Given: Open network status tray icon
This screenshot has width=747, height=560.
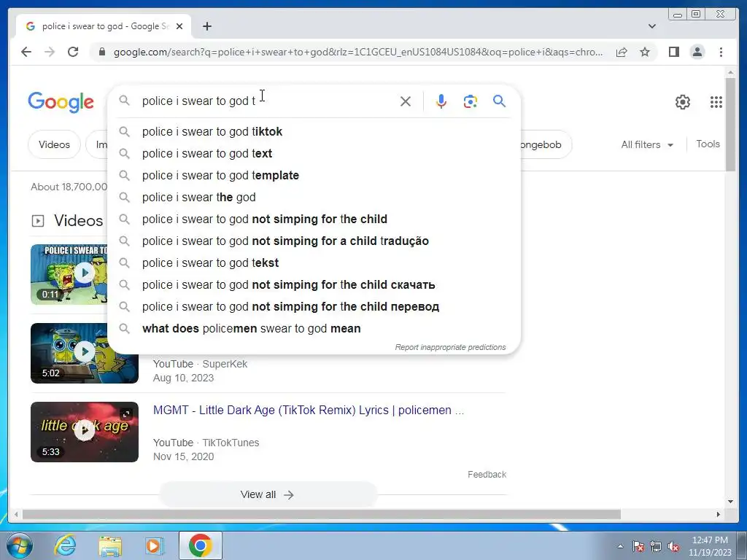Looking at the screenshot, I should tap(656, 546).
